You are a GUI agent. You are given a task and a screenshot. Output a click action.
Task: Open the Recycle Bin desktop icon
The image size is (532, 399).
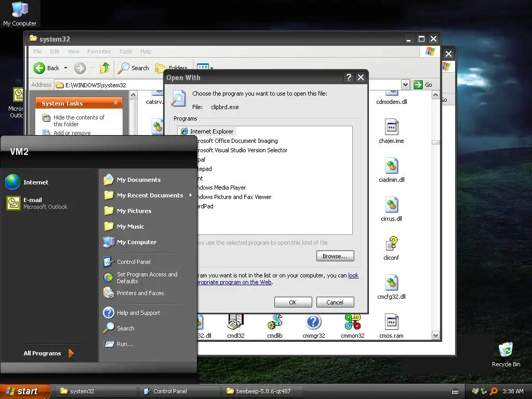tap(506, 354)
